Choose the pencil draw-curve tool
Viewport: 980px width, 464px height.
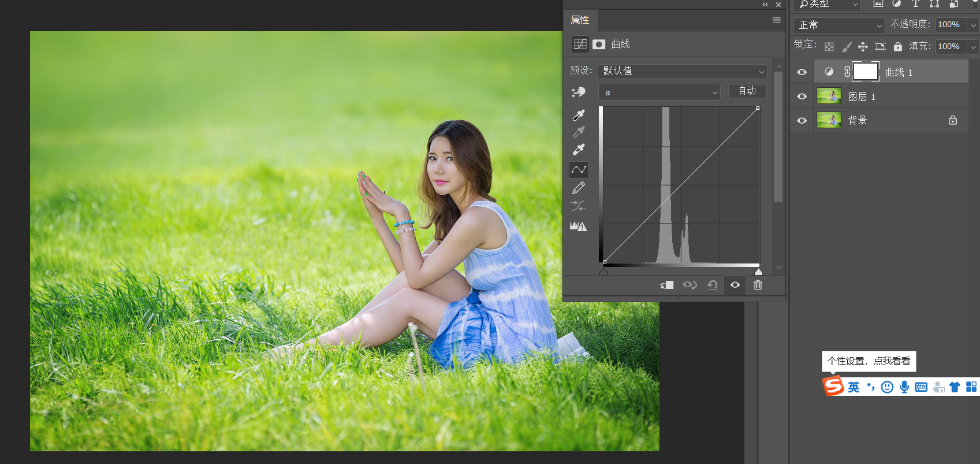tap(579, 188)
